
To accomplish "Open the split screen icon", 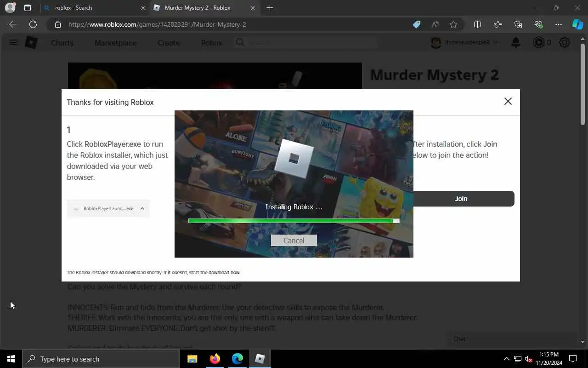I will coord(477,24).
